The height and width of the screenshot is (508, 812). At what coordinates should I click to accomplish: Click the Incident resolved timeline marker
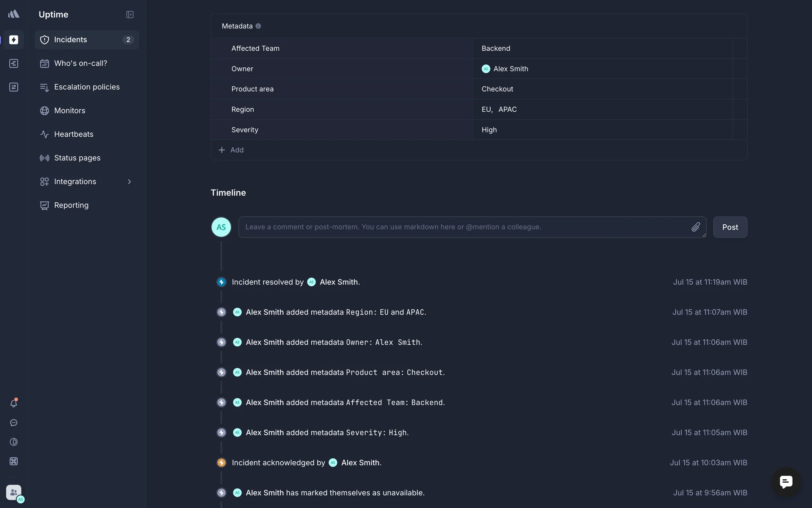[221, 282]
